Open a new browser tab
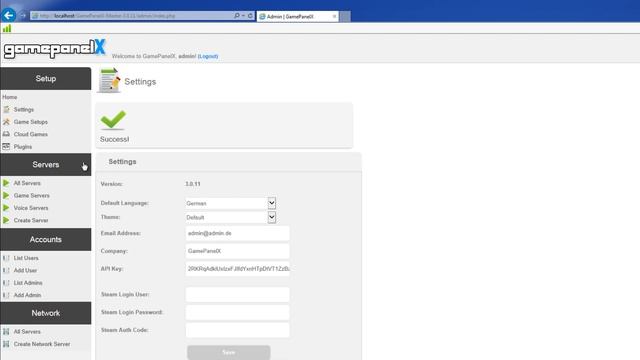The width and height of the screenshot is (640, 360). pyautogui.click(x=345, y=16)
